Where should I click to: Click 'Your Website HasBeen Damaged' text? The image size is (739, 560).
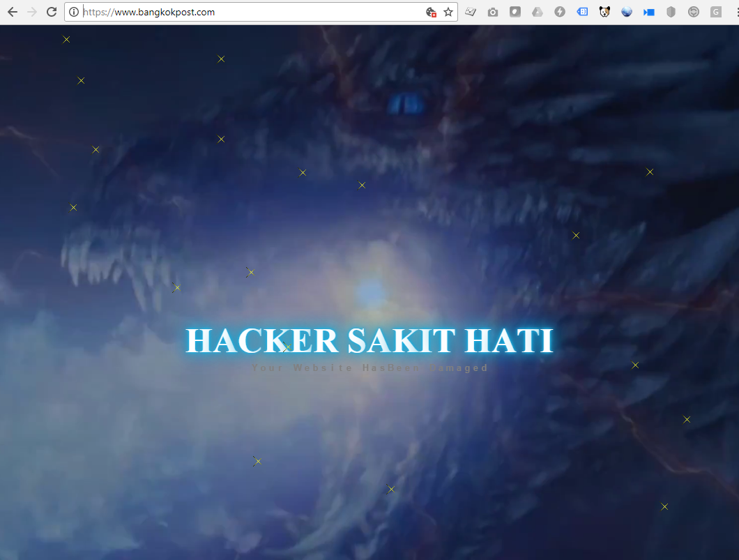(369, 368)
